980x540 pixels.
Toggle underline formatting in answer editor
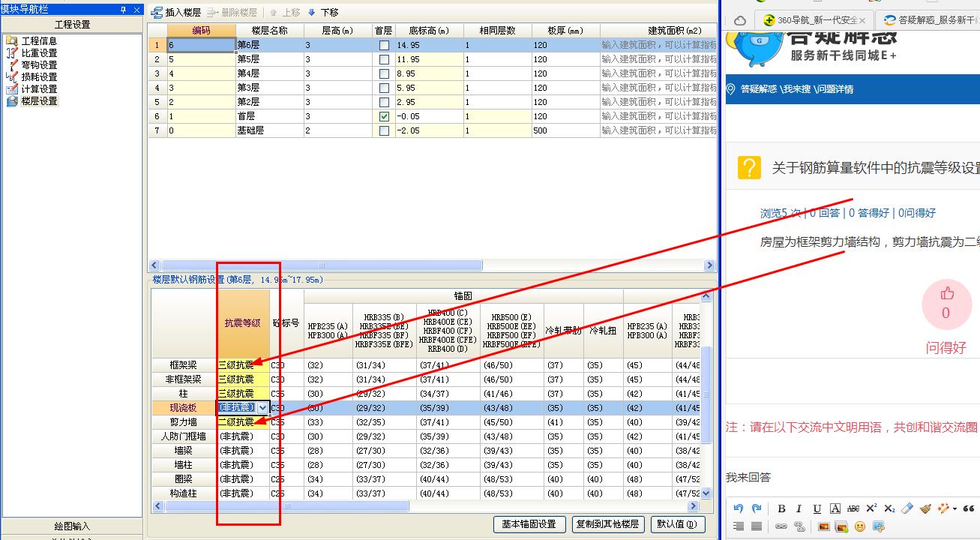pyautogui.click(x=817, y=508)
